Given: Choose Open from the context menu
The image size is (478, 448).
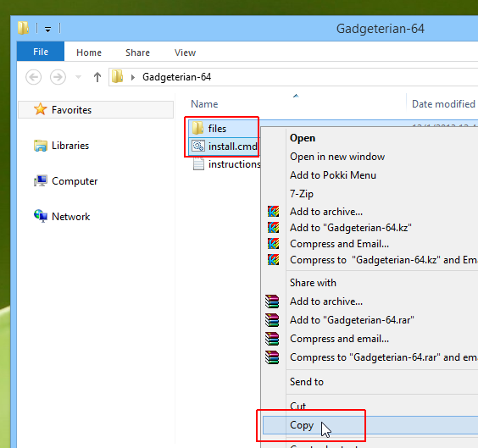Looking at the screenshot, I should coord(303,138).
